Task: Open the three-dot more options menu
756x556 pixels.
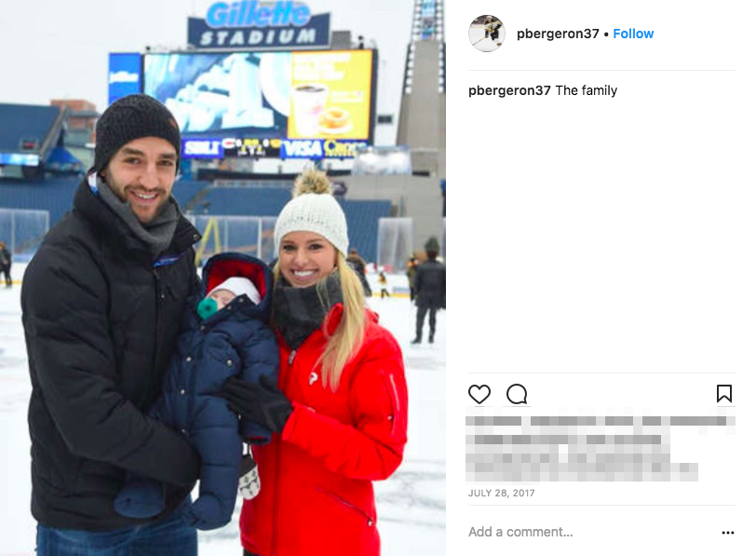Action: coord(727,533)
